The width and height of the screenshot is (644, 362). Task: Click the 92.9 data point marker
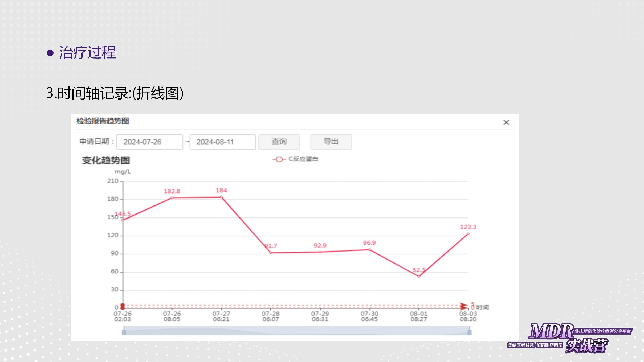point(320,252)
